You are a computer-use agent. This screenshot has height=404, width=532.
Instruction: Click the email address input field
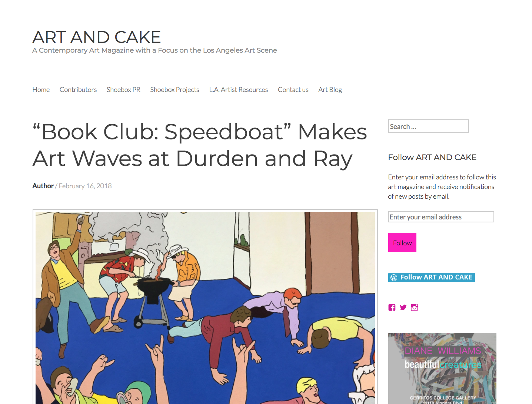[441, 217]
